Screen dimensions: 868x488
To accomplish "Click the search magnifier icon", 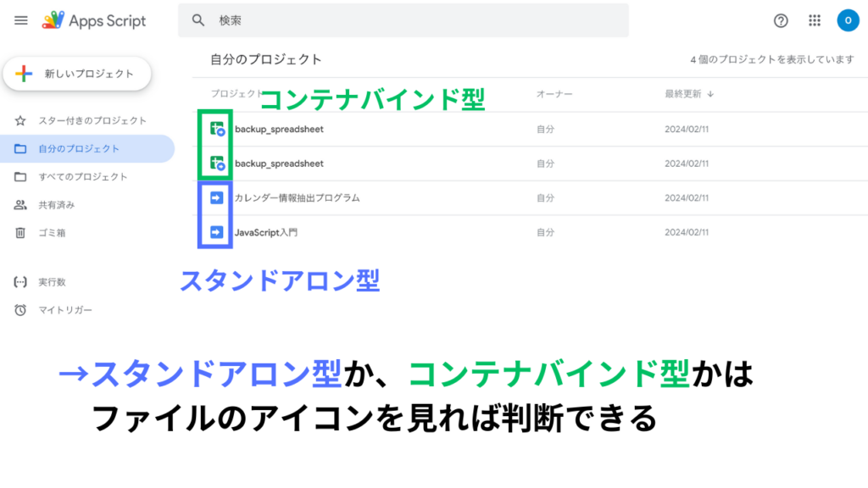I will [x=198, y=20].
